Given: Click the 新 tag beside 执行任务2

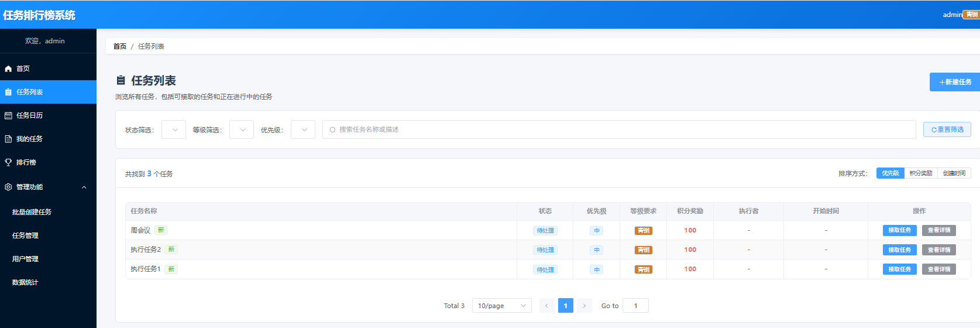Looking at the screenshot, I should pos(171,250).
